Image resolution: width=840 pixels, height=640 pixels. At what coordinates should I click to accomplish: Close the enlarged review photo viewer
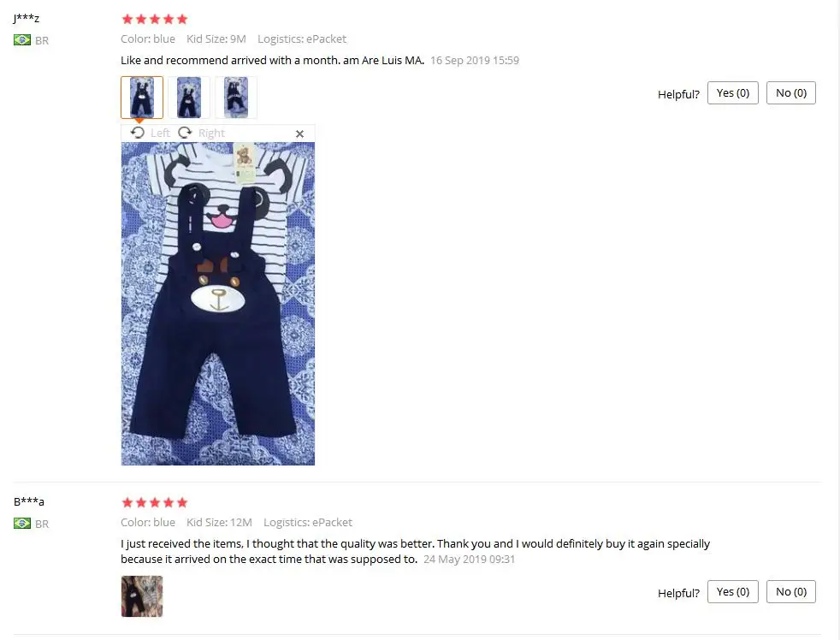coord(300,133)
